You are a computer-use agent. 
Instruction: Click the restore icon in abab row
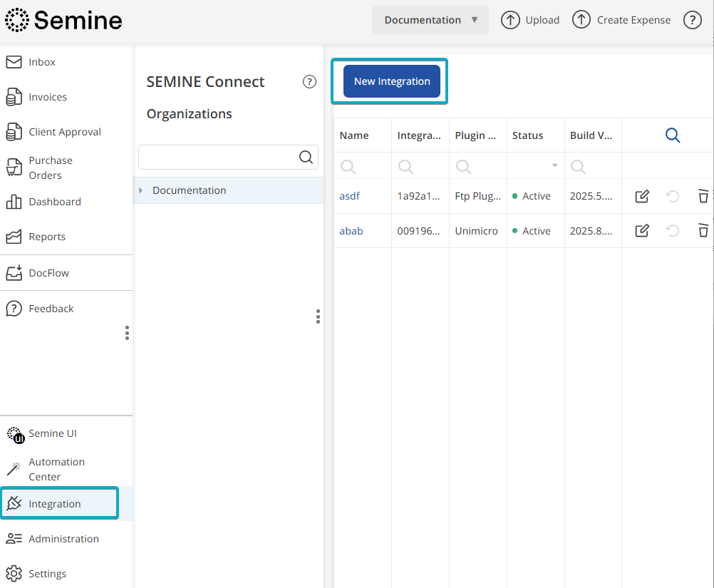pyautogui.click(x=673, y=230)
